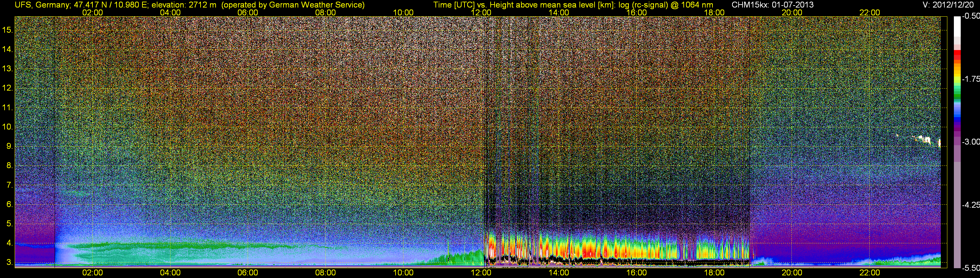Click the version label 'V: 2012/12/20'
This screenshot has height=278, width=980.
949,5
